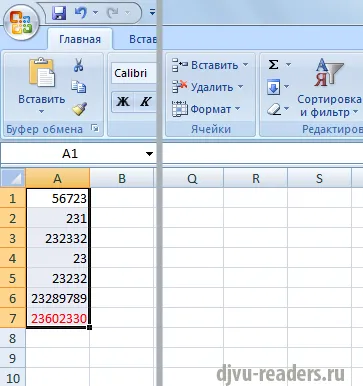
Task: Expand the Вставить paste options arrow
Action: (x=42, y=112)
